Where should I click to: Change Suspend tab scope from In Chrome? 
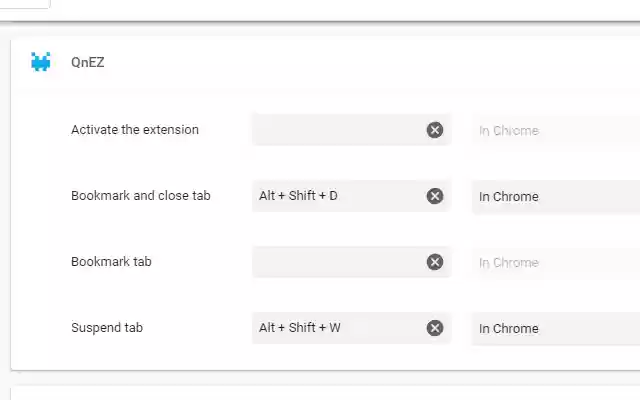555,328
